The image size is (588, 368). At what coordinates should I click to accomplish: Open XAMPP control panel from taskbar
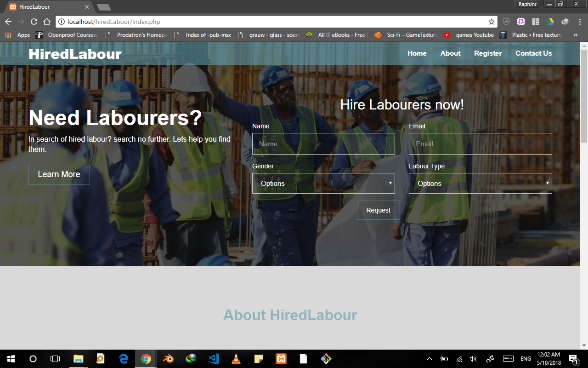(281, 359)
